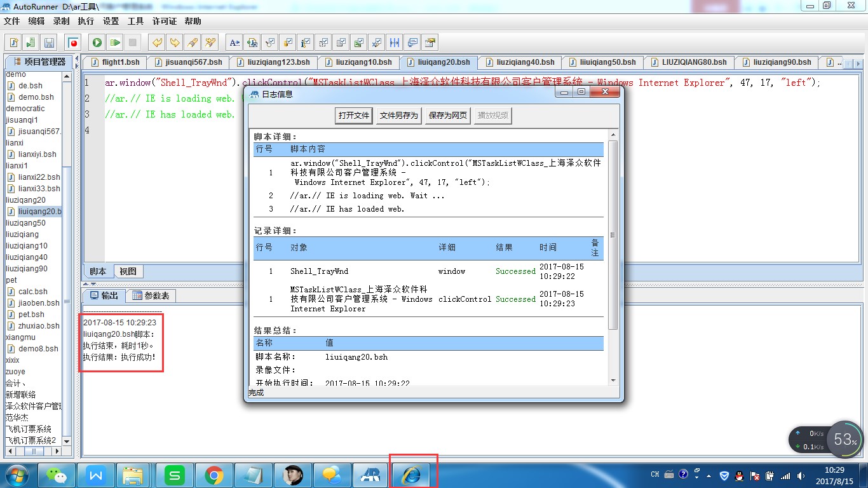
Task: Select calc.bsh in the project tree
Action: pos(33,292)
